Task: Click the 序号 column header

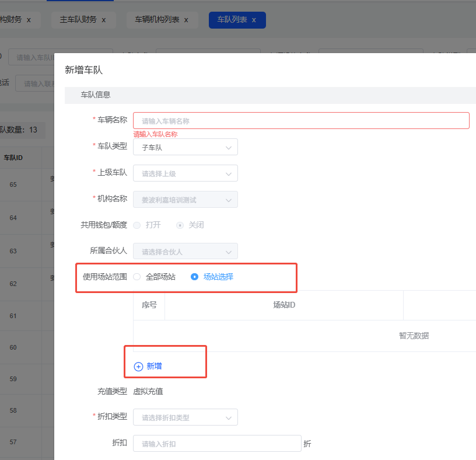Action: point(149,305)
